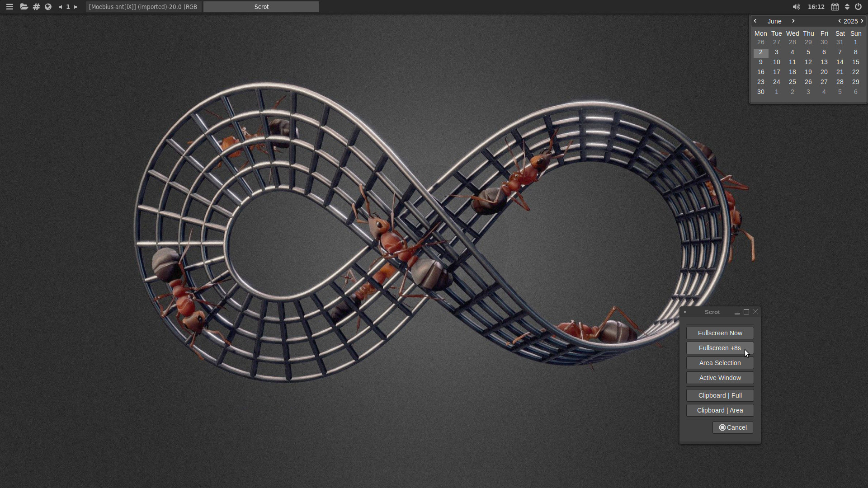Launch the web browser globe icon

[48, 7]
